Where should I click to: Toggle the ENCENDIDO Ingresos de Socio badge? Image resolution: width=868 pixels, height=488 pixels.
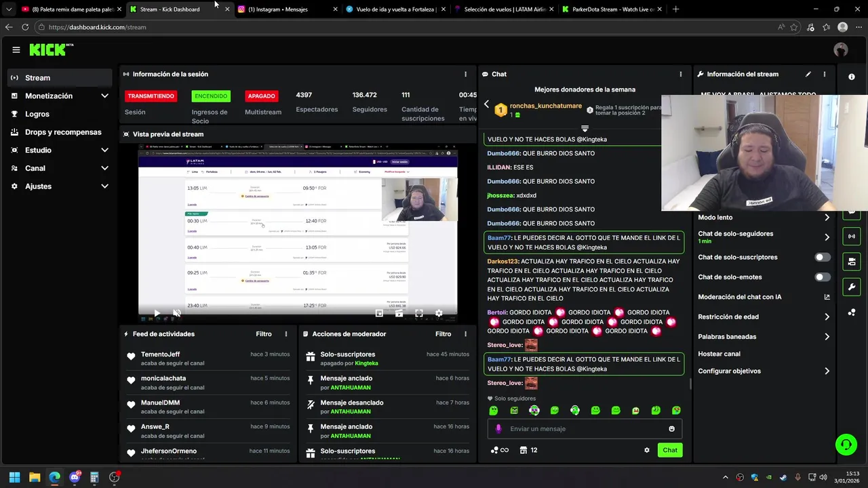pos(211,96)
